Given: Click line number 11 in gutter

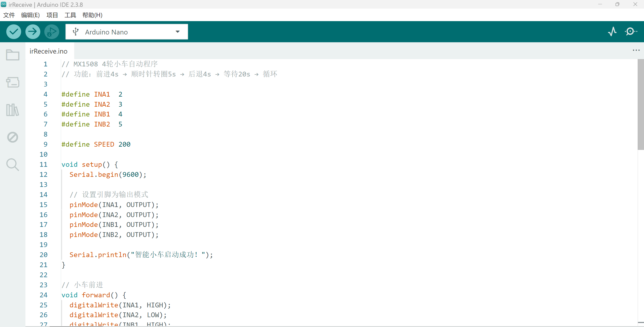Looking at the screenshot, I should [x=44, y=165].
